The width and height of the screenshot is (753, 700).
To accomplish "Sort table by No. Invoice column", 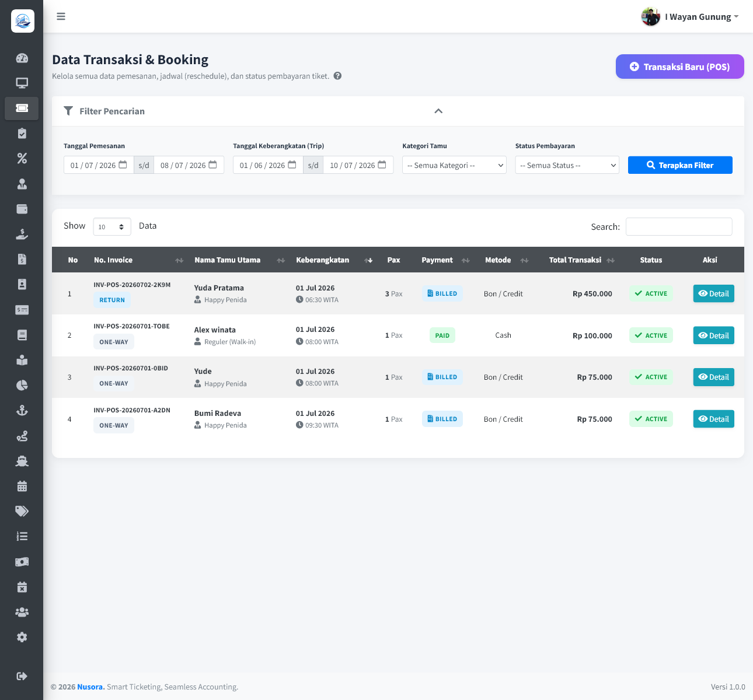I will (138, 260).
